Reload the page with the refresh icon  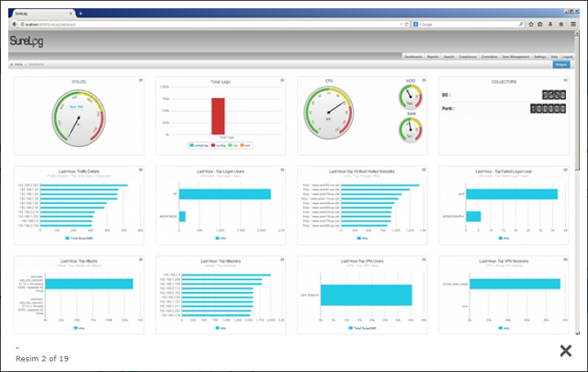(x=406, y=25)
